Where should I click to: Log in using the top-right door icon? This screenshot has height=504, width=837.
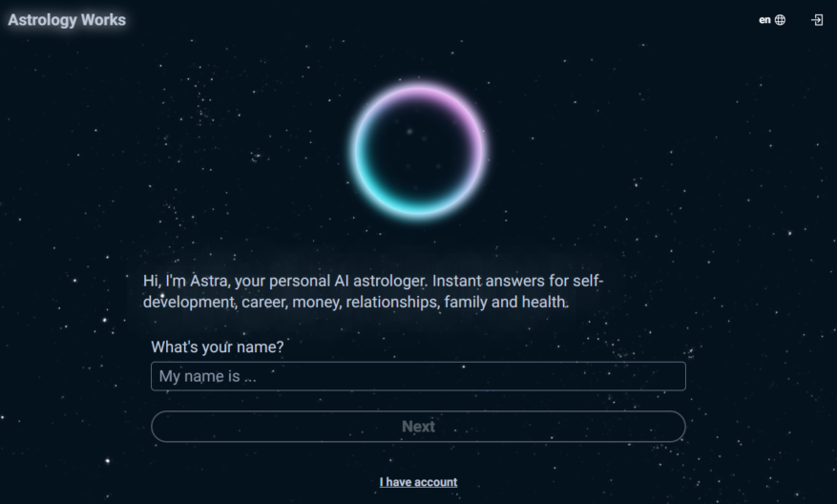click(817, 20)
